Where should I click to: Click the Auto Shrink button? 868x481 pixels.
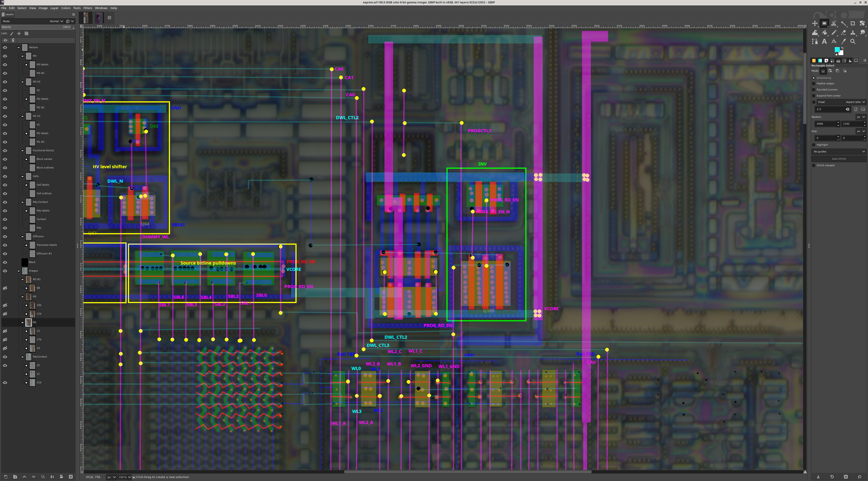839,159
